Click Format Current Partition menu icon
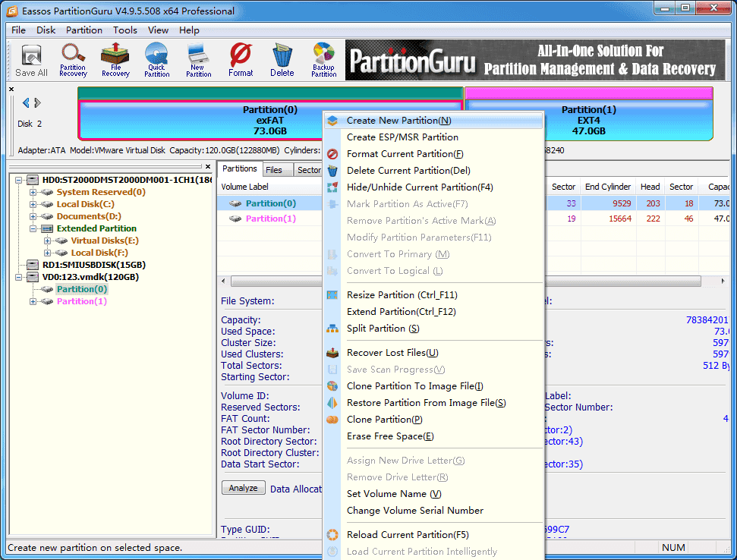The height and width of the screenshot is (560, 737). (332, 154)
